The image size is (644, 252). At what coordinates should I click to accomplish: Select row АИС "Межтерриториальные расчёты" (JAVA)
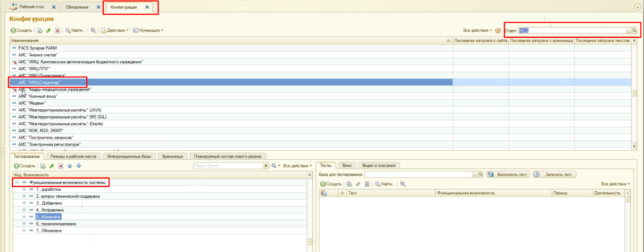tap(231, 110)
